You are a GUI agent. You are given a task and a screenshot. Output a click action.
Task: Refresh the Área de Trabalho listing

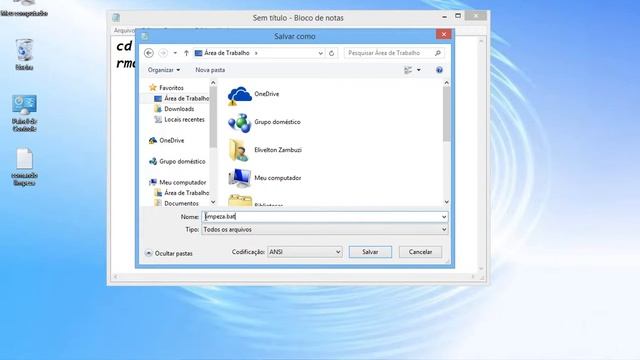pyautogui.click(x=331, y=53)
